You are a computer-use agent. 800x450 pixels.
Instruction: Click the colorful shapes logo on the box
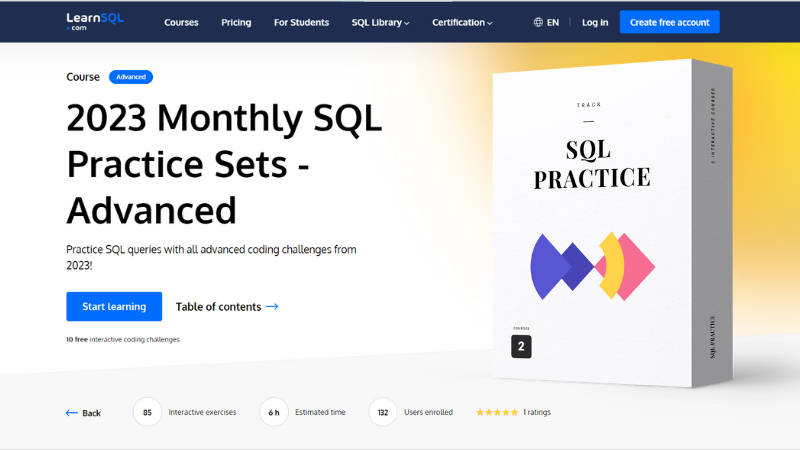[592, 266]
